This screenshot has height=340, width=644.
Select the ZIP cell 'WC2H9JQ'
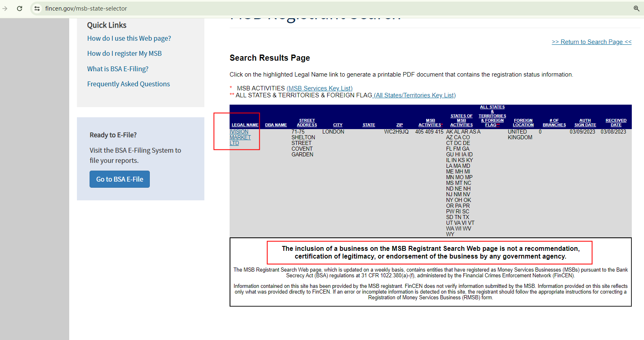pyautogui.click(x=396, y=132)
